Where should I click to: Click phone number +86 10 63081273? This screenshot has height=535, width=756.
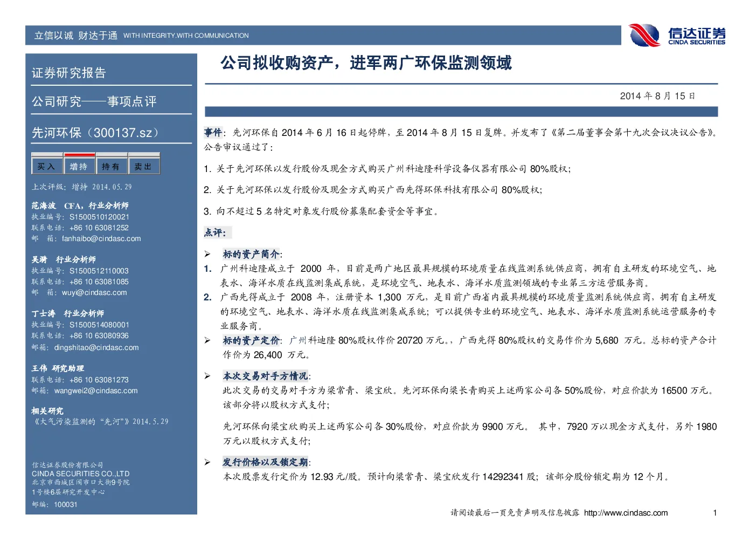[99, 380]
